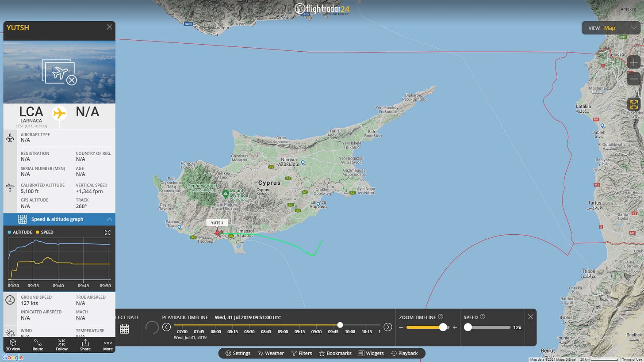Open the Widgets menu
The height and width of the screenshot is (362, 644).
click(371, 353)
